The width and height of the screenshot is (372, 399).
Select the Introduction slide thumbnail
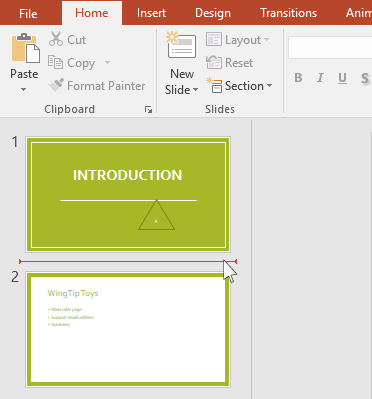click(128, 194)
